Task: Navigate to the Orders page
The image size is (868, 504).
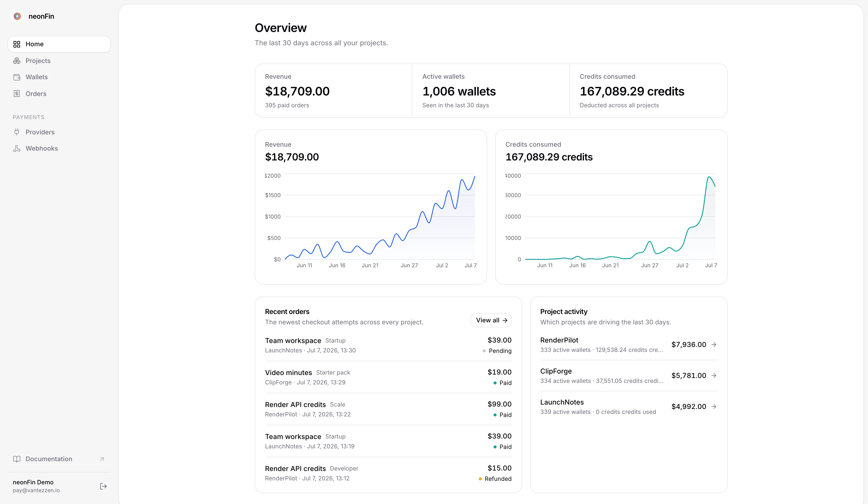Action: pyautogui.click(x=59, y=94)
